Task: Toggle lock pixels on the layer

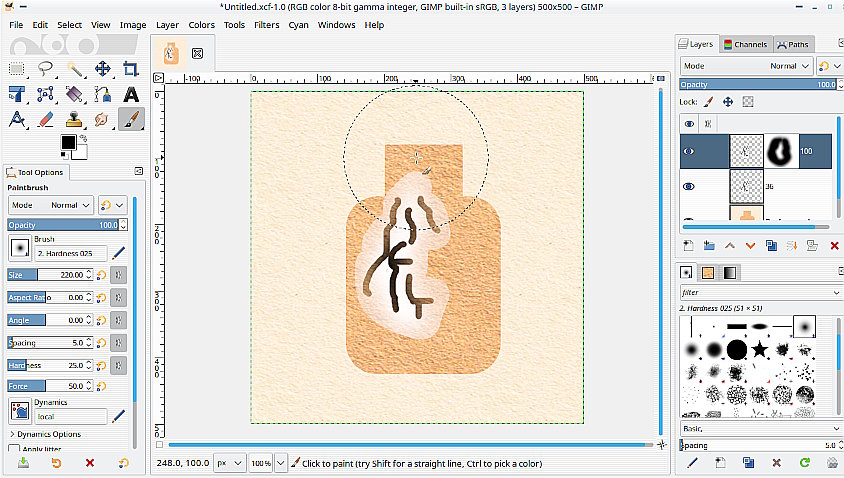Action: point(708,102)
